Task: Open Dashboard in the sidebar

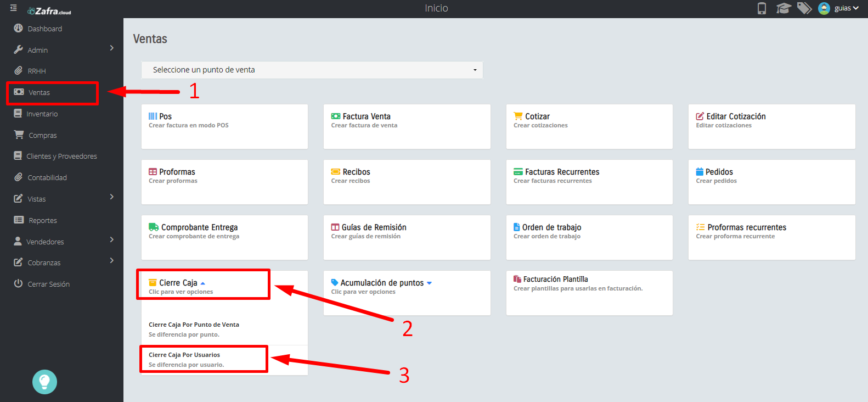Action: tap(44, 29)
